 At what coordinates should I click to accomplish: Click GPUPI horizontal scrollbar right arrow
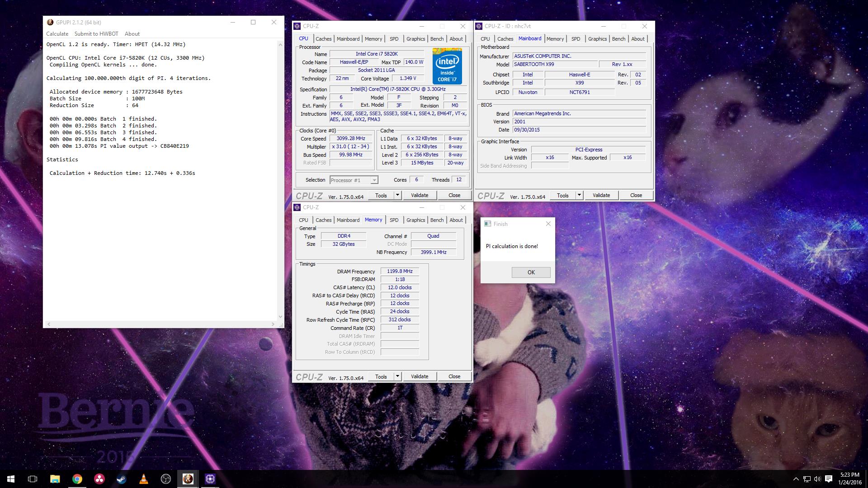(273, 324)
